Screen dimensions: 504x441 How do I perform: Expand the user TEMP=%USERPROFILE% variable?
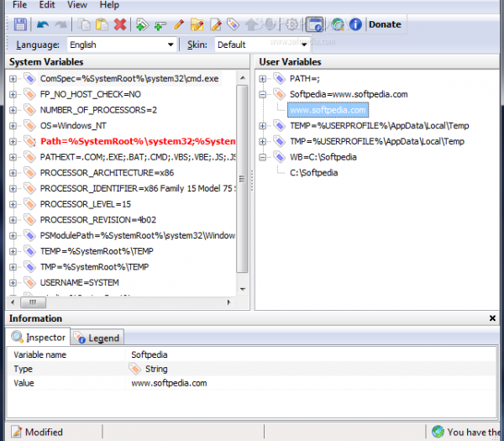tap(263, 126)
